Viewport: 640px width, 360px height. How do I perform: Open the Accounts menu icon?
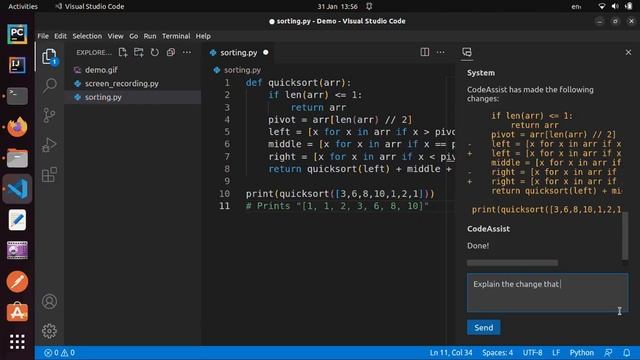pos(49,301)
